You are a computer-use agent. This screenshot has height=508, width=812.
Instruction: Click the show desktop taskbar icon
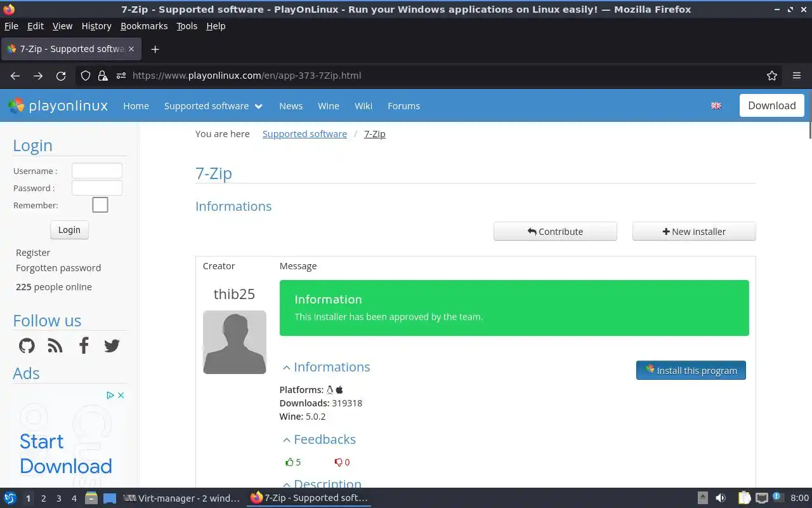(110, 498)
